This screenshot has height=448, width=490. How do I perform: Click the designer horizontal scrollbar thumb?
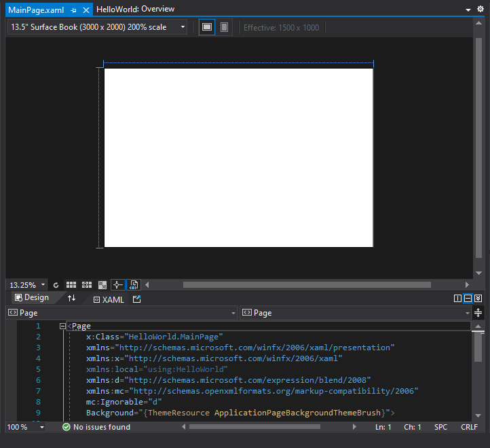307,285
